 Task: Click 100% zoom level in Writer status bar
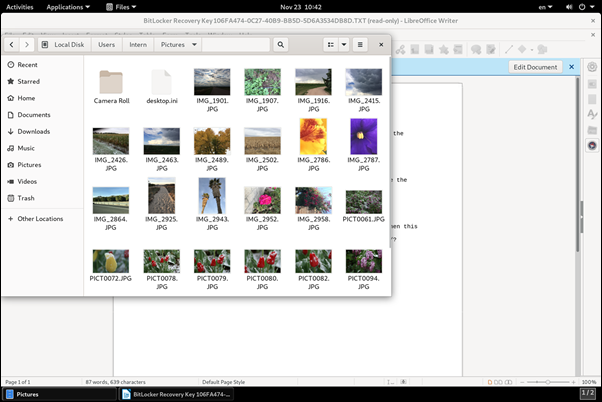click(589, 382)
